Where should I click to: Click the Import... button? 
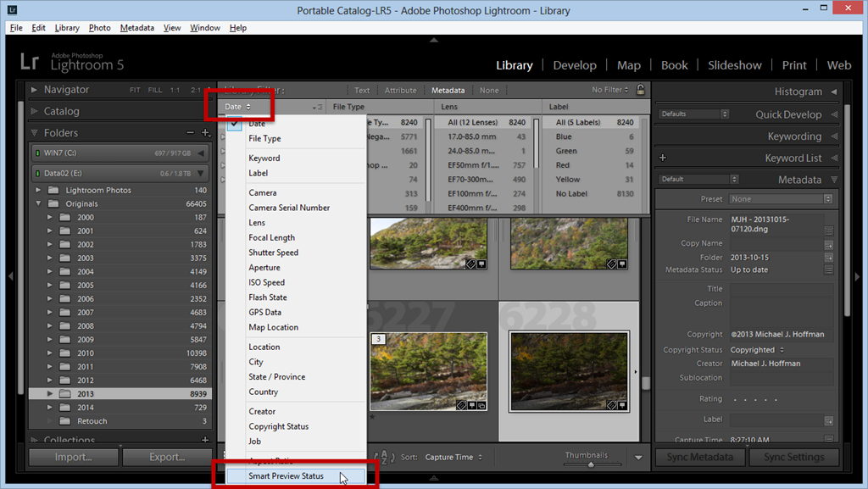pos(74,457)
